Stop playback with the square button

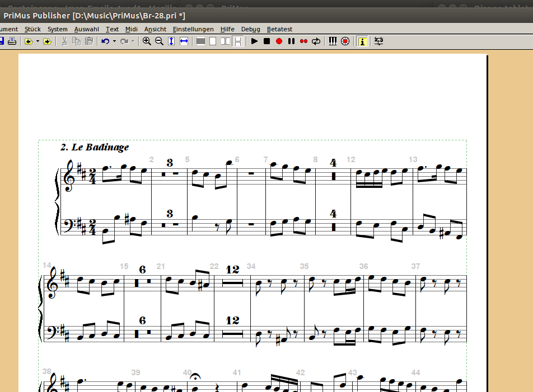pyautogui.click(x=266, y=41)
